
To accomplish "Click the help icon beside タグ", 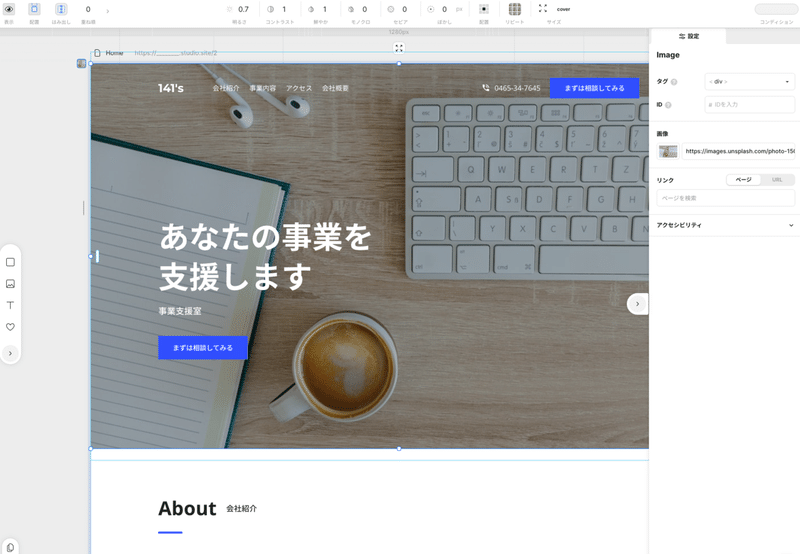I will (674, 82).
